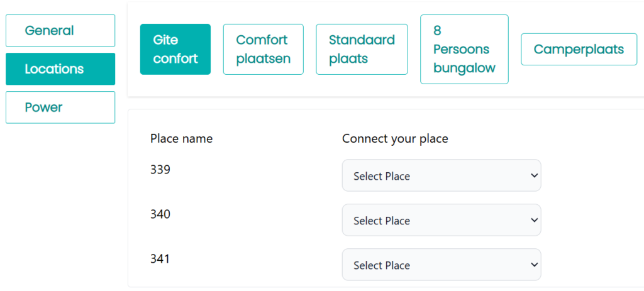644x291 pixels.
Task: Choose the Comfort plaatsen category
Action: [x=263, y=49]
